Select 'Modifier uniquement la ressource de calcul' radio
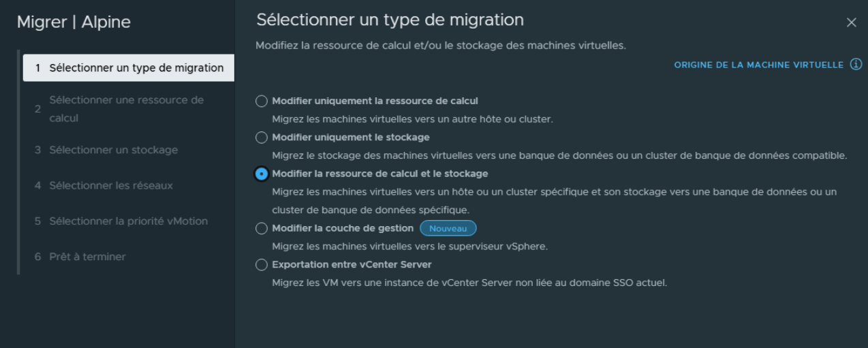Screen dimensions: 868x348 pyautogui.click(x=261, y=101)
